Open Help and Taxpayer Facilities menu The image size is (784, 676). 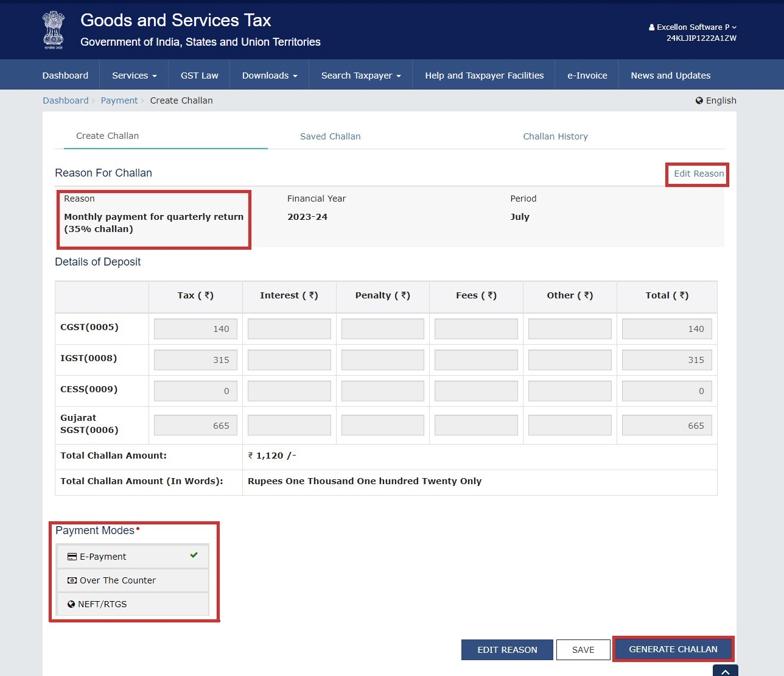pyautogui.click(x=485, y=76)
